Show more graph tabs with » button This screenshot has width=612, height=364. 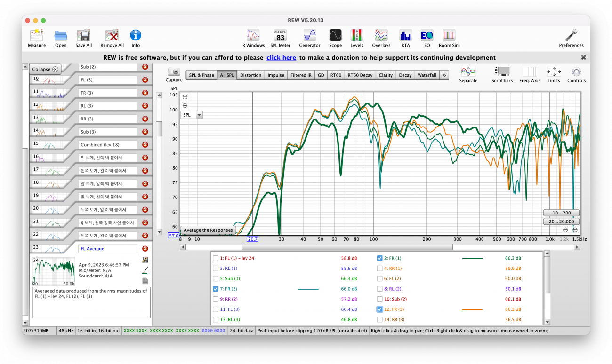click(444, 75)
